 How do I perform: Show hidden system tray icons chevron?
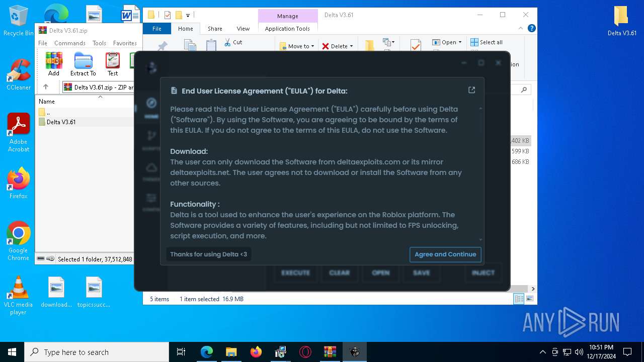tap(542, 352)
